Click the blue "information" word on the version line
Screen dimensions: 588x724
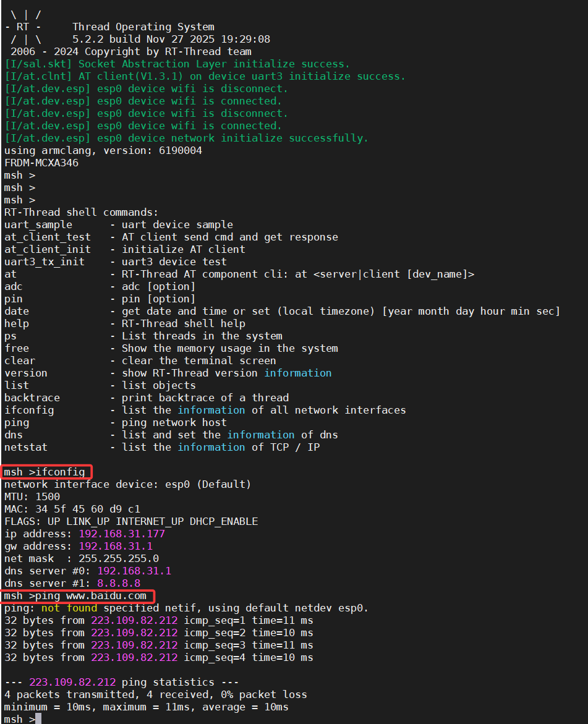[x=297, y=373]
